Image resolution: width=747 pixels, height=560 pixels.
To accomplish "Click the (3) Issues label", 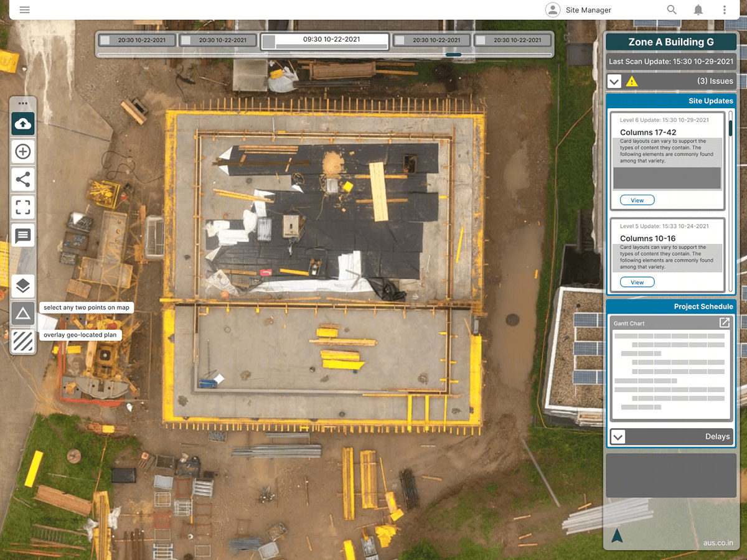I will click(715, 82).
